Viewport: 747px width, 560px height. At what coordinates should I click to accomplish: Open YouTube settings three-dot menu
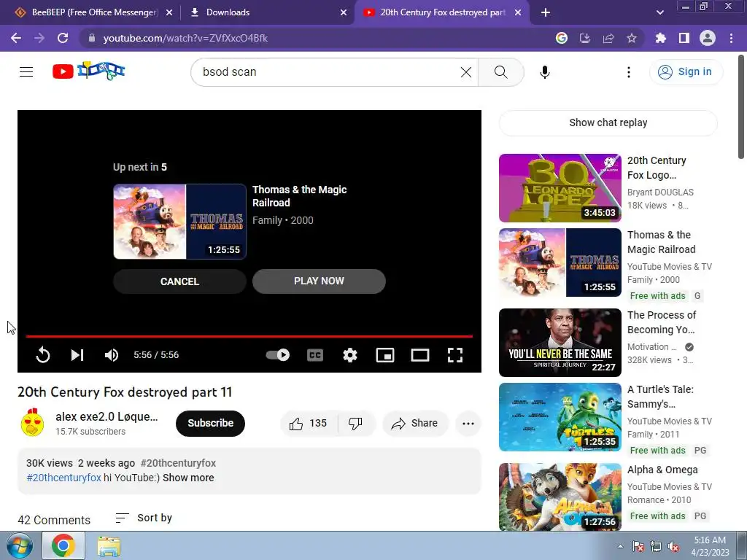click(x=628, y=72)
